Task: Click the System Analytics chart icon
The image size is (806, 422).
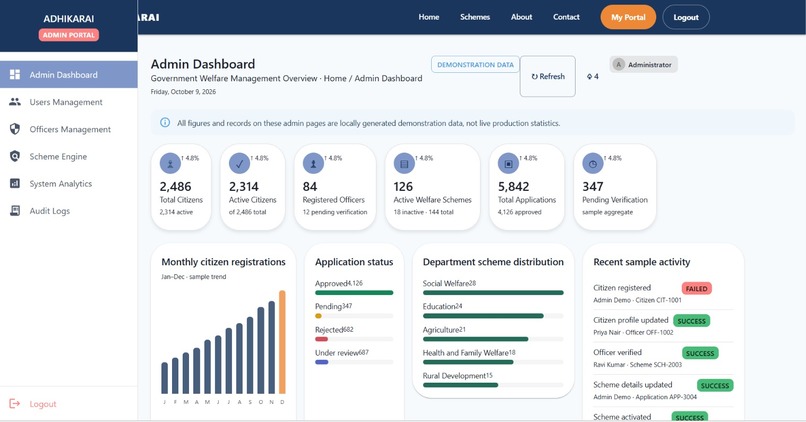Action: coord(15,184)
